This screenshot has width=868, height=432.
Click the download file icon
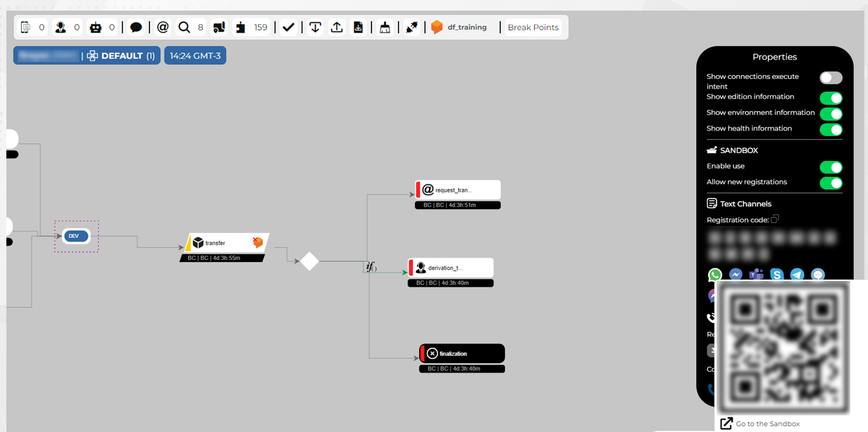click(x=358, y=28)
